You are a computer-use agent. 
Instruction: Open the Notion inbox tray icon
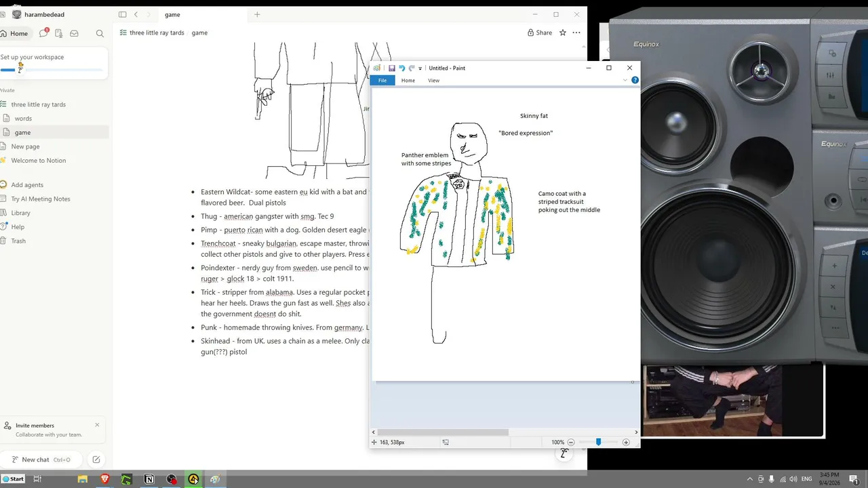74,33
